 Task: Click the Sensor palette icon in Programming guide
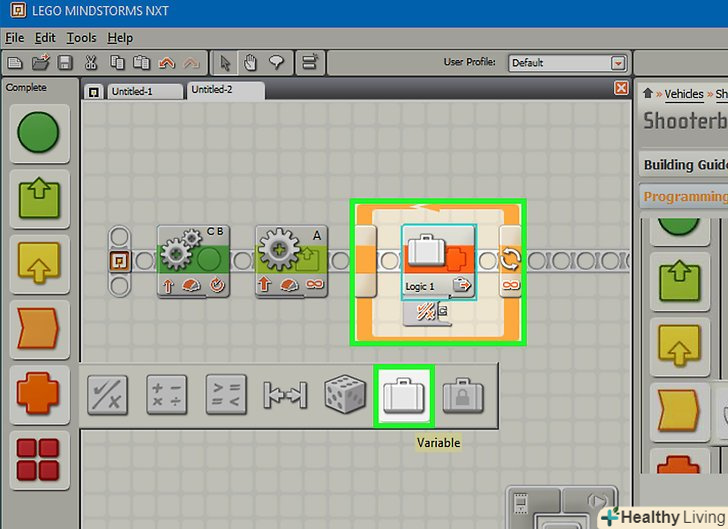pyautogui.click(x=680, y=346)
